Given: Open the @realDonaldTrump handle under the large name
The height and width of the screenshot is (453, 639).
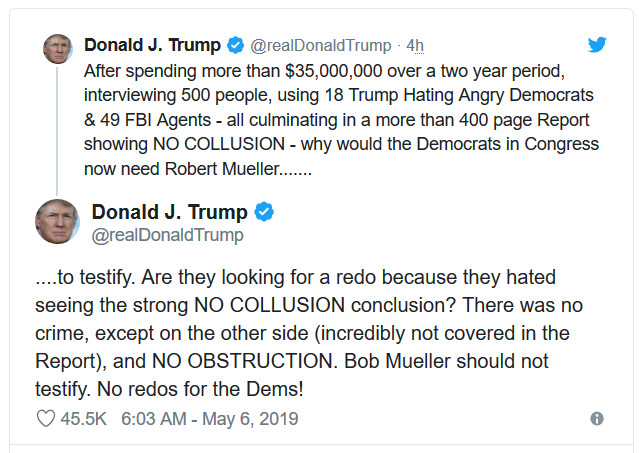Looking at the screenshot, I should 167,236.
